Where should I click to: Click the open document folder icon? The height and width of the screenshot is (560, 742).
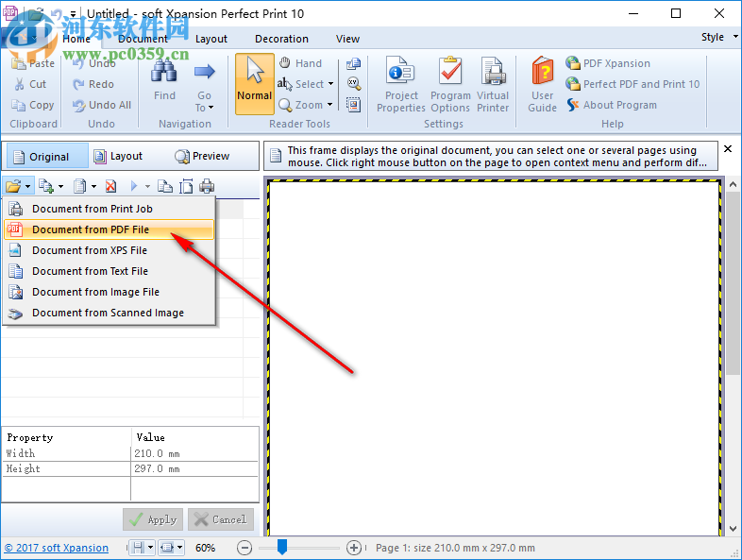13,186
